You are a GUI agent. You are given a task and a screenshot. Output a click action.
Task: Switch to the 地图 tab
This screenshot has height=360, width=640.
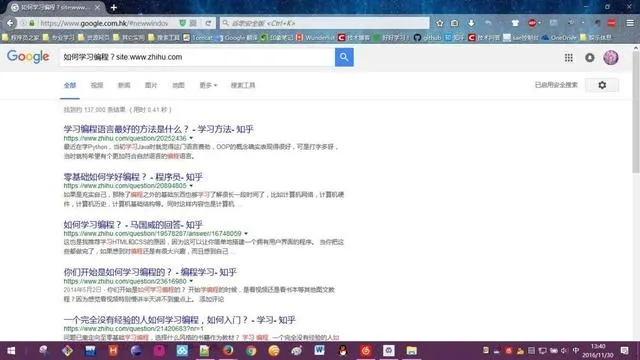tap(178, 85)
